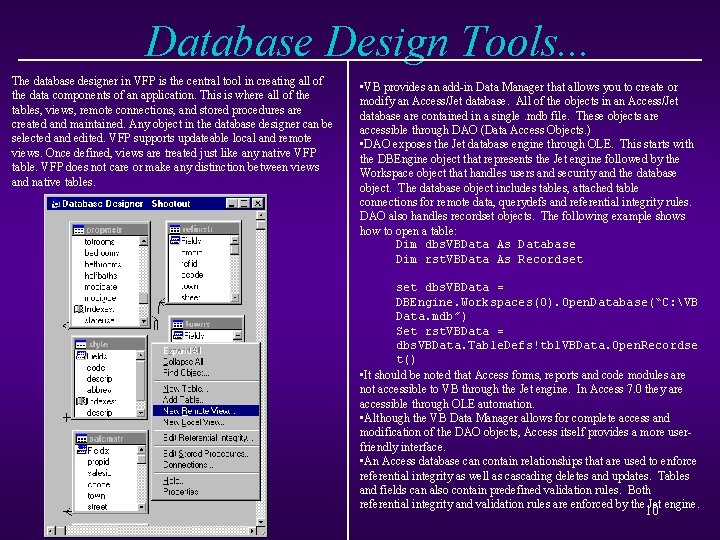Select totrooms field in propmstr
The height and width of the screenshot is (540, 720).
tap(100, 242)
